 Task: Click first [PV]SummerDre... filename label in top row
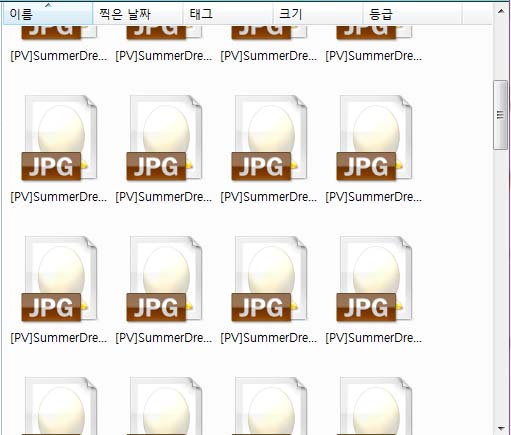point(59,56)
